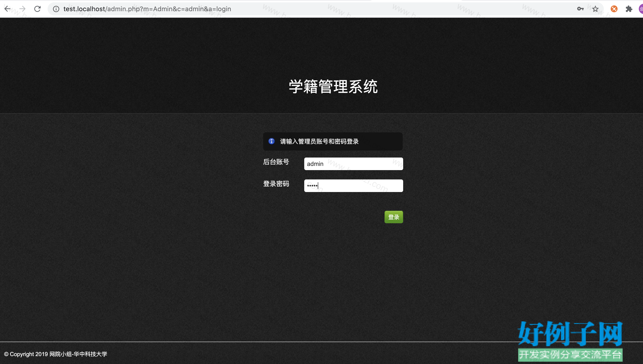
Task: Bookmark this page with the star icon
Action: [x=595, y=9]
